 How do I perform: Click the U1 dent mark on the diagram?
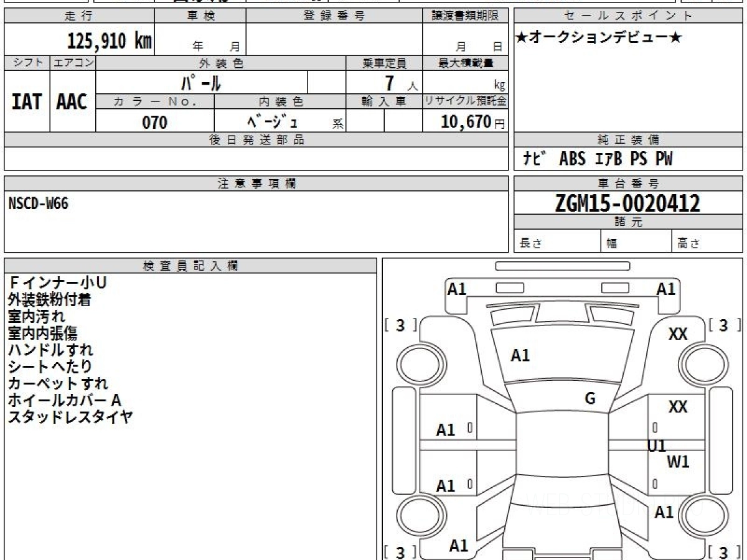pos(657,446)
